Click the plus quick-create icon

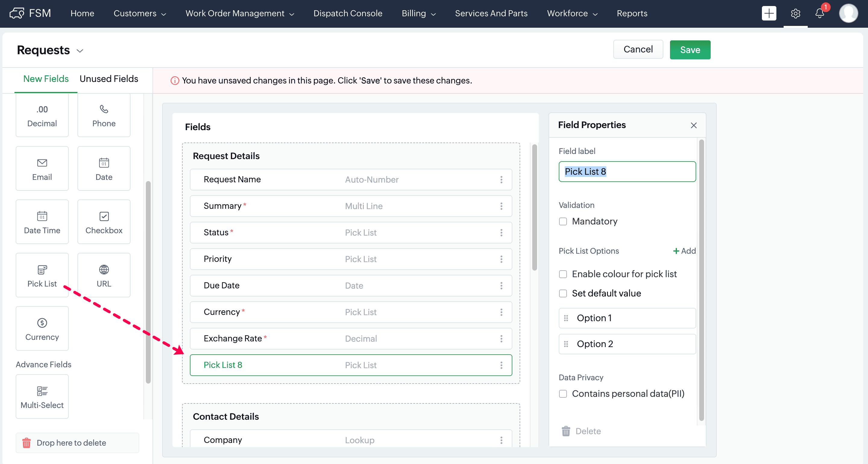tap(769, 14)
